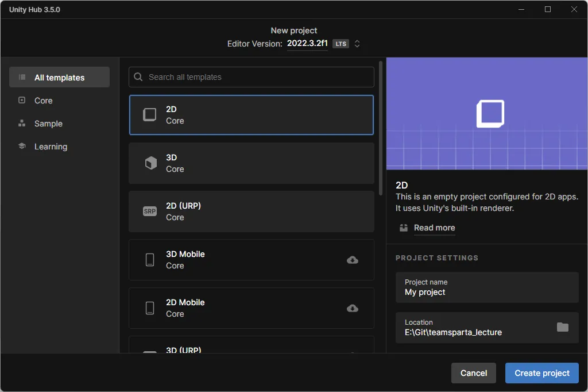Screen dimensions: 588x392
Task: Click the 'This is an empty project' description
Action: pos(487,202)
